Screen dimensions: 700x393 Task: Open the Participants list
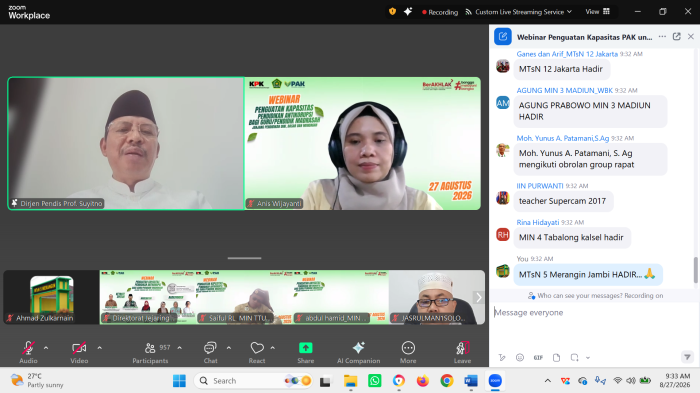(150, 352)
